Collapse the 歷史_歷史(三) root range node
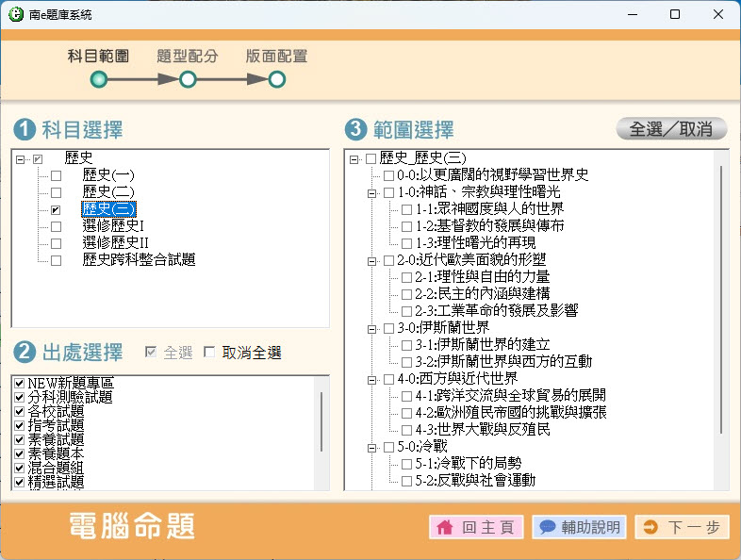This screenshot has width=741, height=560. click(354, 159)
